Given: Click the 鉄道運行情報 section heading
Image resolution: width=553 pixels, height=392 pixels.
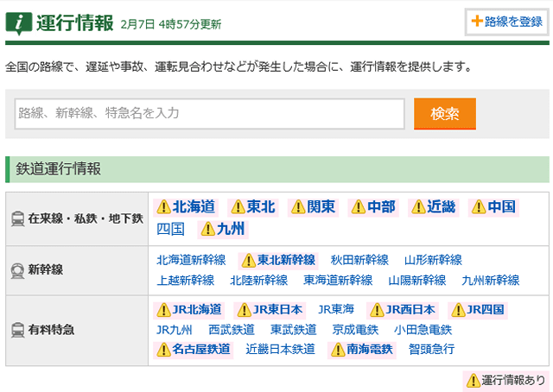Looking at the screenshot, I should pos(59,169).
